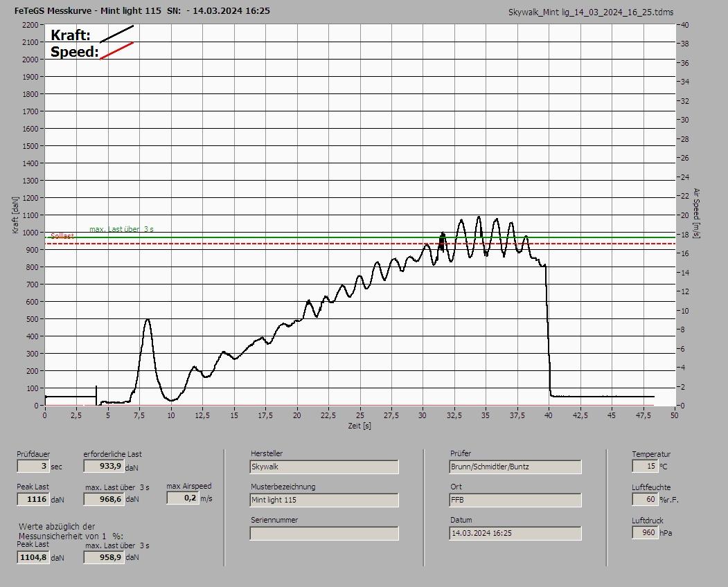Click the Musterbezeichnung field Mint light 115
728x587 pixels.
pyautogui.click(x=324, y=500)
